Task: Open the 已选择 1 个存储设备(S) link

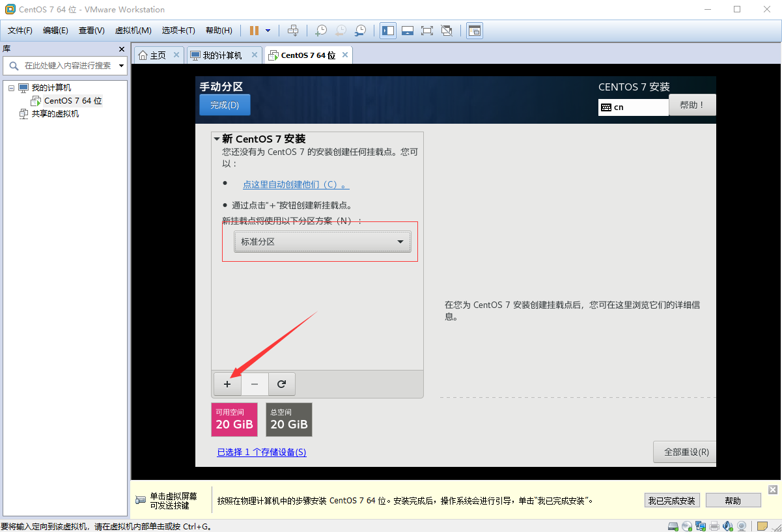Action: coord(262,452)
